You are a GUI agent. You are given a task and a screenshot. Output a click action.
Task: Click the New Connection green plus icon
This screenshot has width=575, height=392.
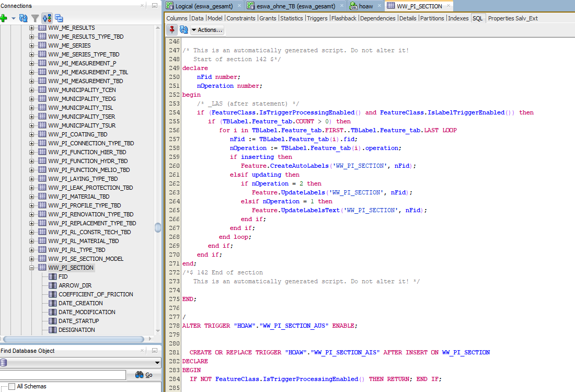4,17
